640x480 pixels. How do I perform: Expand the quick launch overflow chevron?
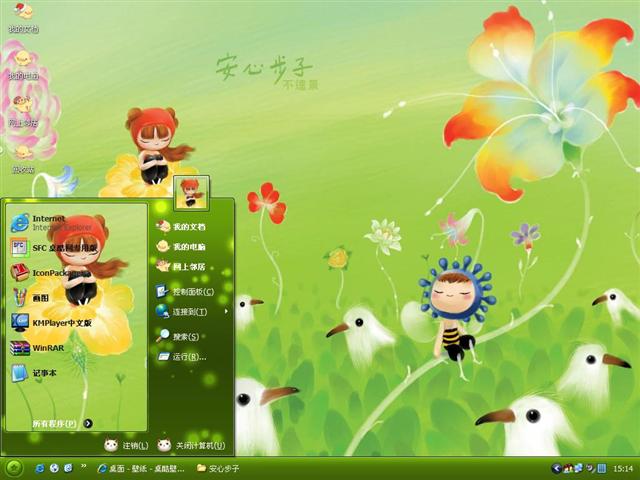[84, 466]
